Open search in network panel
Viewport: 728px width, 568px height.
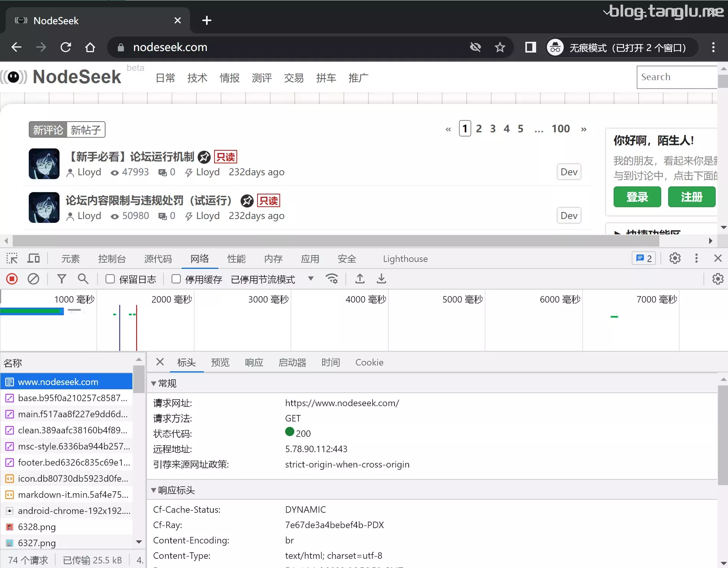point(83,279)
